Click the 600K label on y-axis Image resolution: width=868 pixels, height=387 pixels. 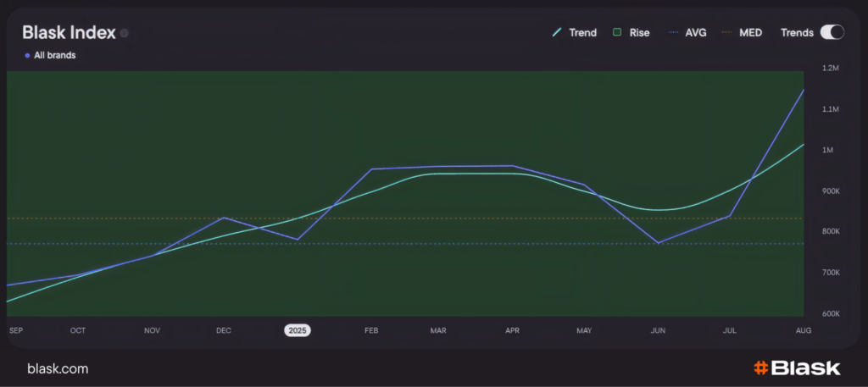tap(830, 313)
